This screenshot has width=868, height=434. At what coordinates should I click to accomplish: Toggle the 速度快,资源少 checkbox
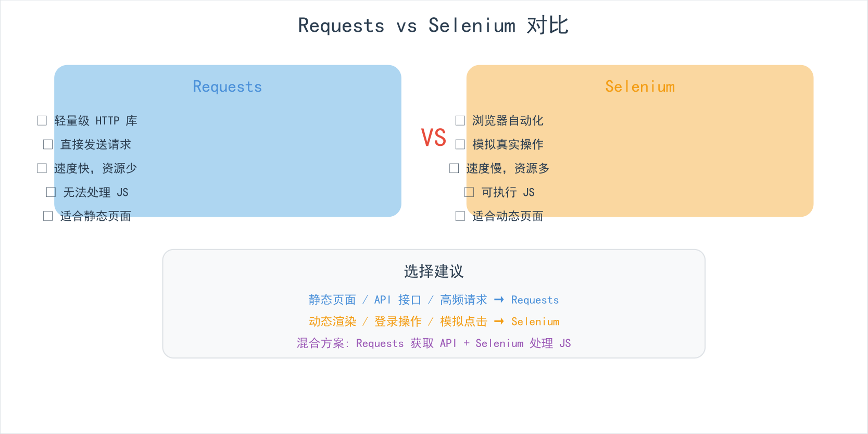click(42, 168)
